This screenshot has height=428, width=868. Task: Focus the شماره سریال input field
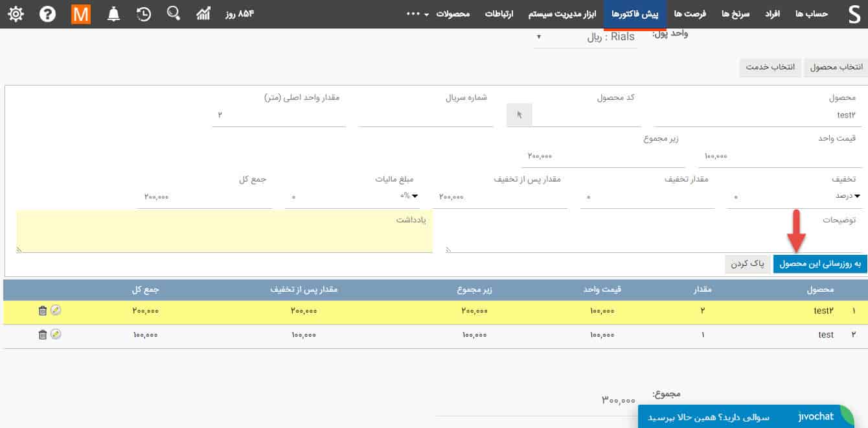pos(425,115)
